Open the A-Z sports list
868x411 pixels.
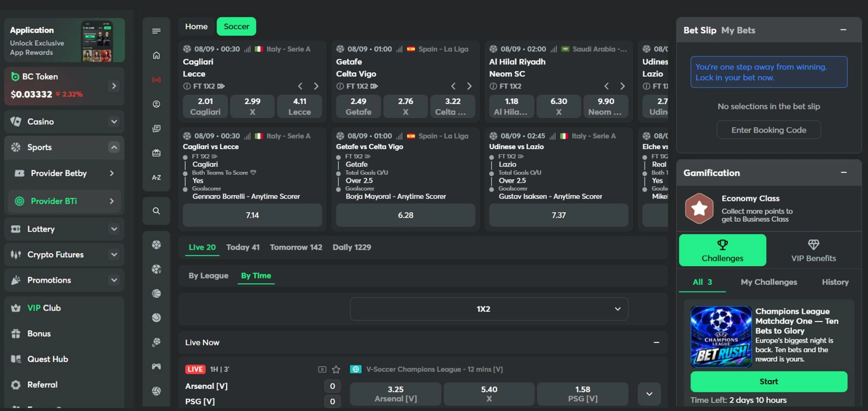(156, 177)
